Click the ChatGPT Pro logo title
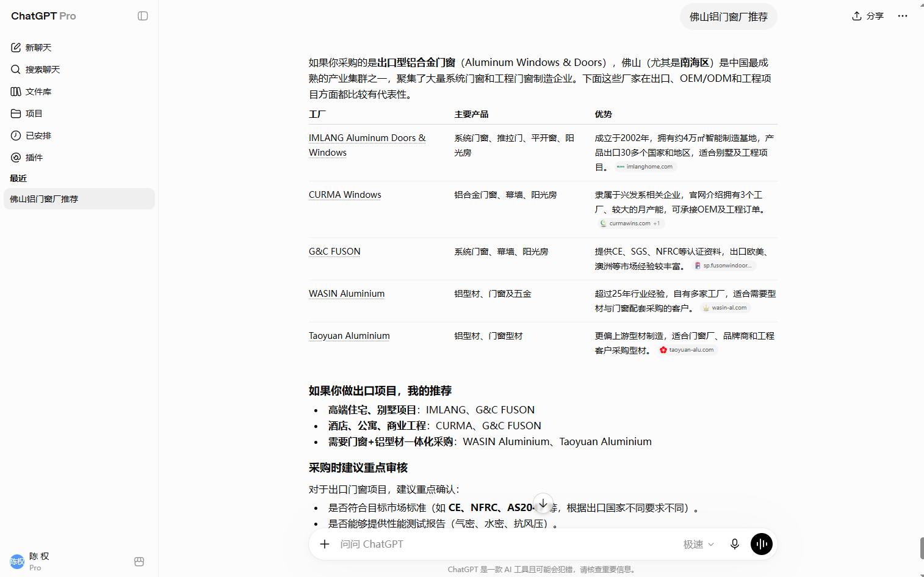 tap(43, 16)
